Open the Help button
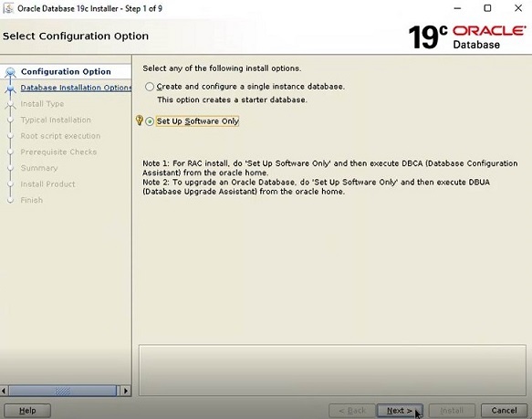532x419 pixels. coord(27,411)
